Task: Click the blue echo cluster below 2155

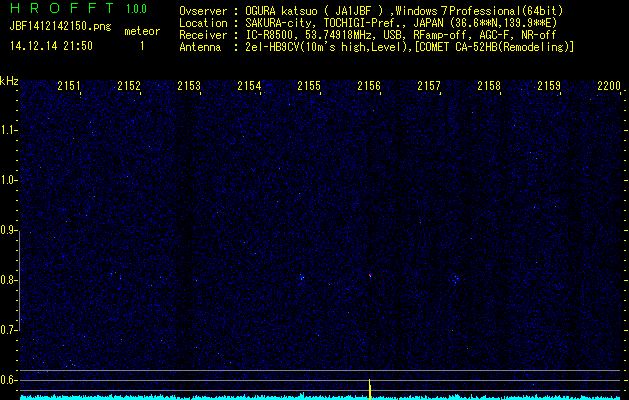Action: (x=302, y=277)
